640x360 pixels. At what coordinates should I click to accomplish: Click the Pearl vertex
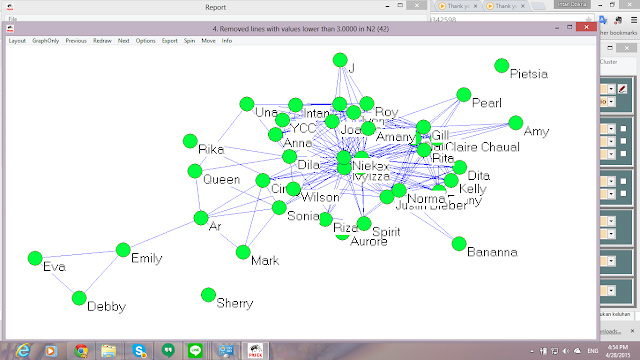[x=464, y=95]
